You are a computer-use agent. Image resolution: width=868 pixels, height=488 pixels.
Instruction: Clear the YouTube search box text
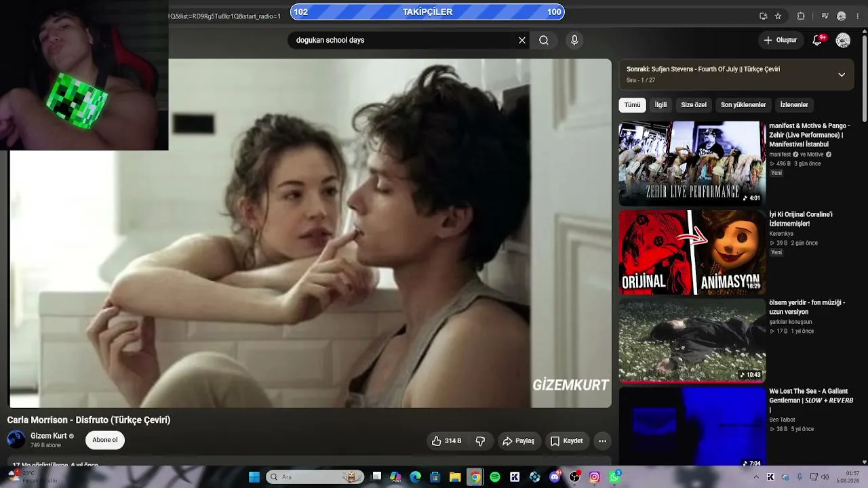[522, 40]
